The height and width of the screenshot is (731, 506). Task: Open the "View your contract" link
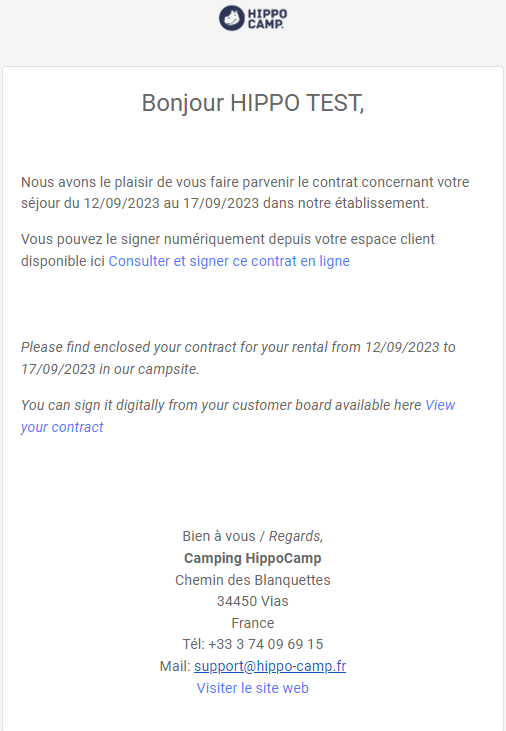click(238, 416)
